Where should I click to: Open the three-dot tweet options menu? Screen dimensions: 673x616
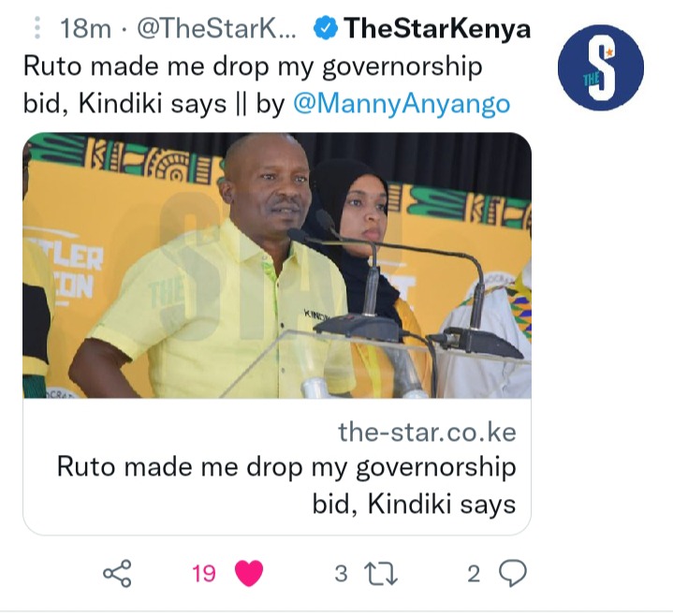click(x=37, y=28)
